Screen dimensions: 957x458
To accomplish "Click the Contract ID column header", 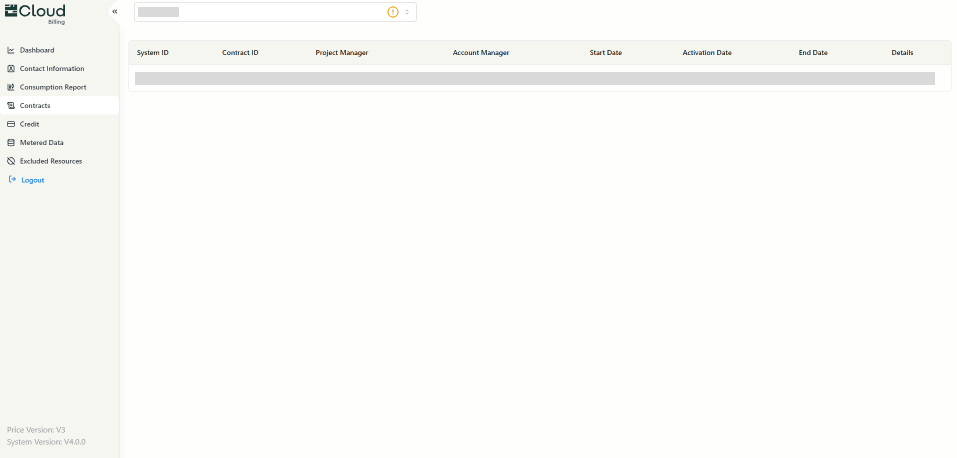I will pos(240,52).
